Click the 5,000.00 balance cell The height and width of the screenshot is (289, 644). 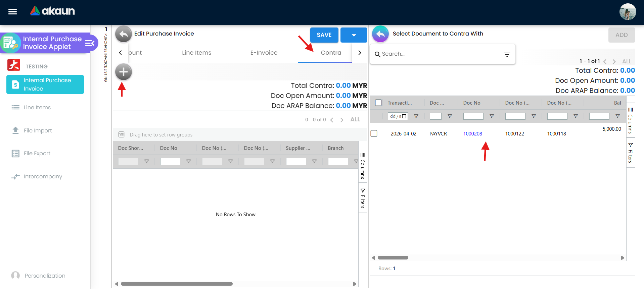click(x=612, y=129)
